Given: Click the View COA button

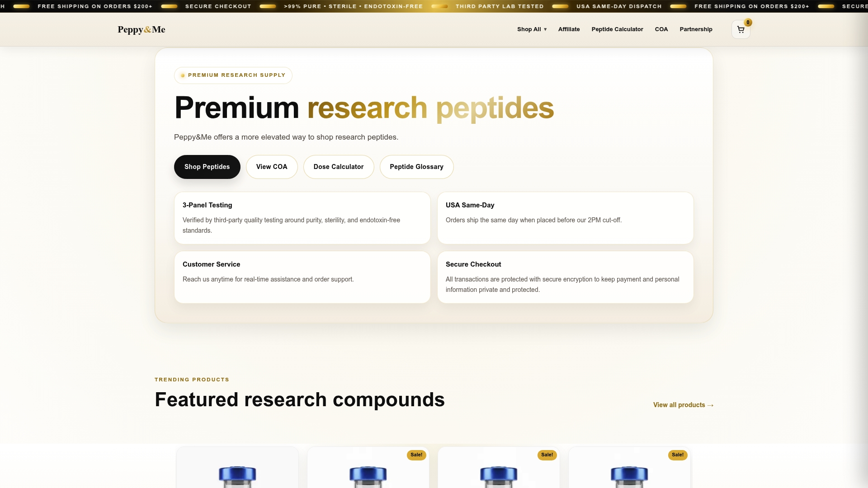Looking at the screenshot, I should [272, 167].
